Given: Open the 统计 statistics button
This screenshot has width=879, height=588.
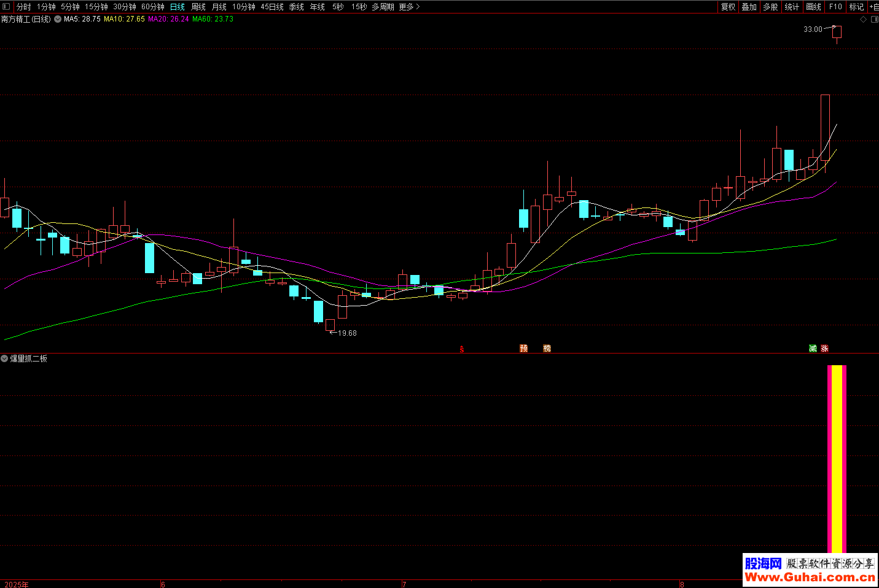Looking at the screenshot, I should point(792,7).
